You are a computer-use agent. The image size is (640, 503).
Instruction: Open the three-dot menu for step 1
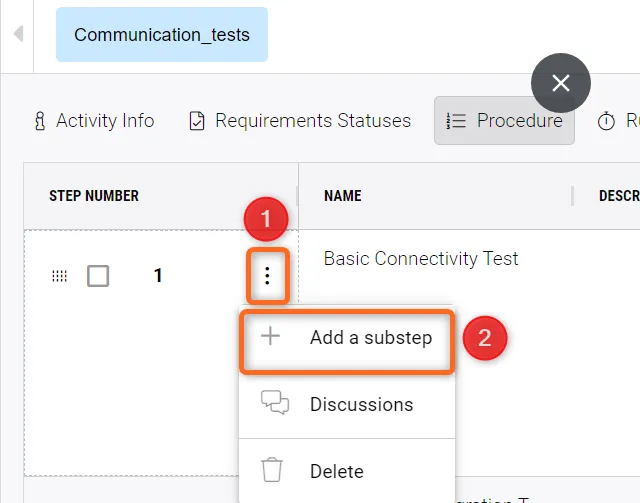coord(267,276)
